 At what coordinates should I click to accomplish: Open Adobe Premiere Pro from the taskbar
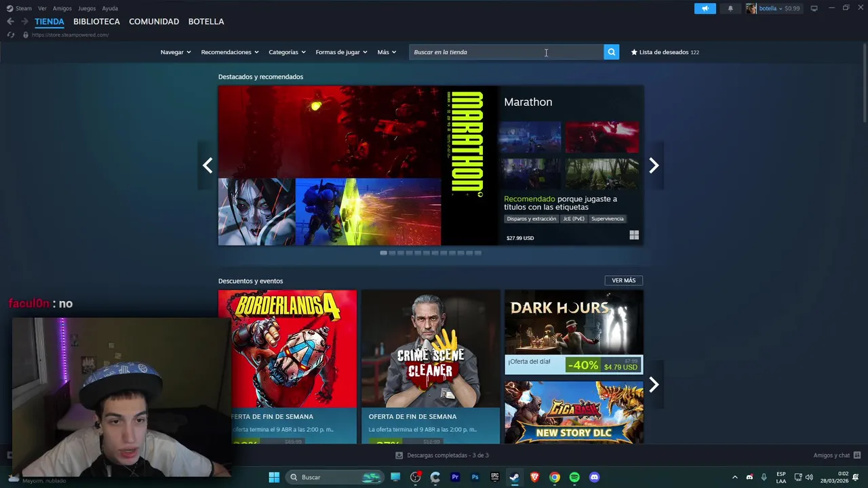point(455,477)
